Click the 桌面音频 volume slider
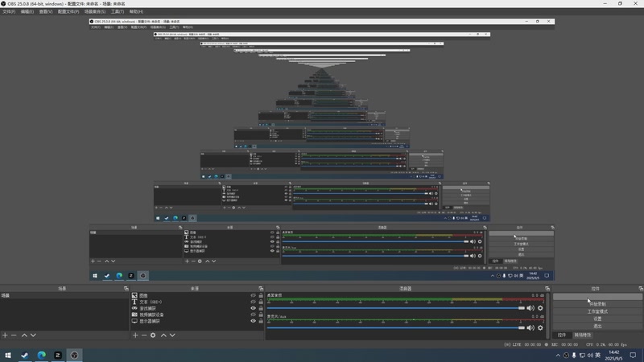 396,308
